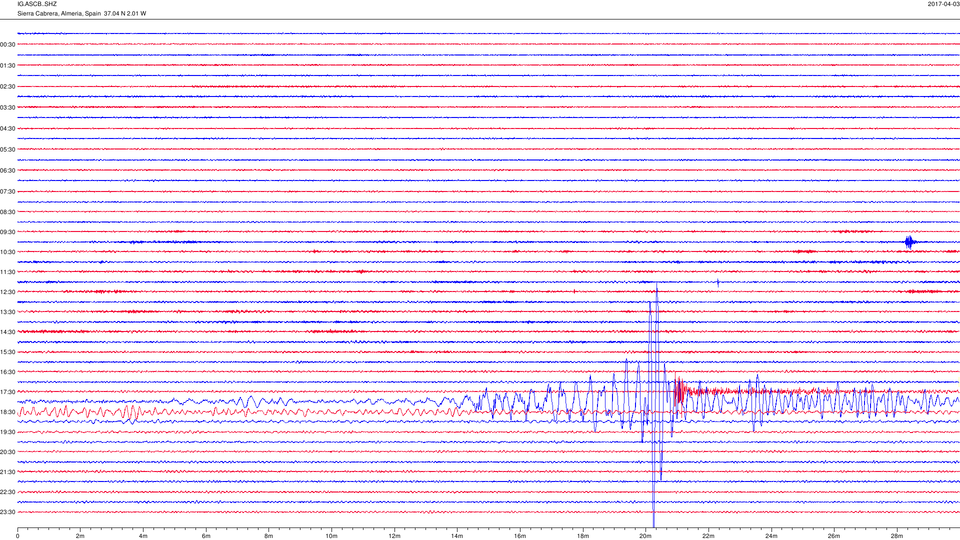Select the 15:30 time label

pyautogui.click(x=7, y=352)
